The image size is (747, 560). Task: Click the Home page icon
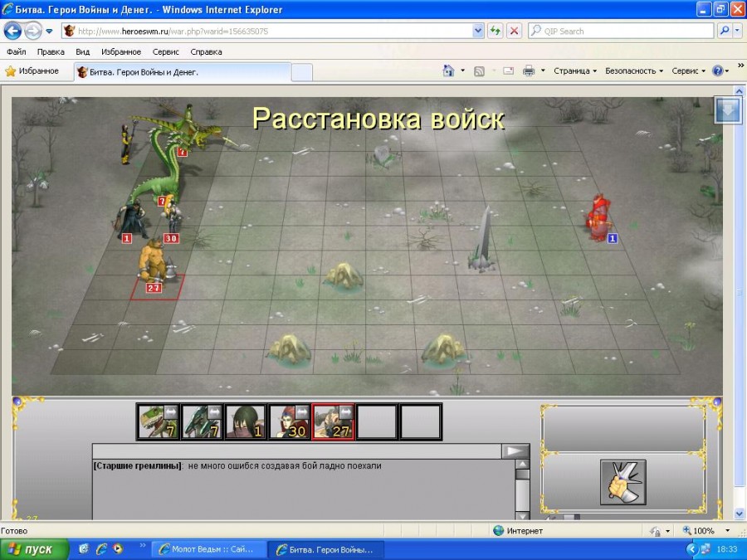(x=448, y=71)
